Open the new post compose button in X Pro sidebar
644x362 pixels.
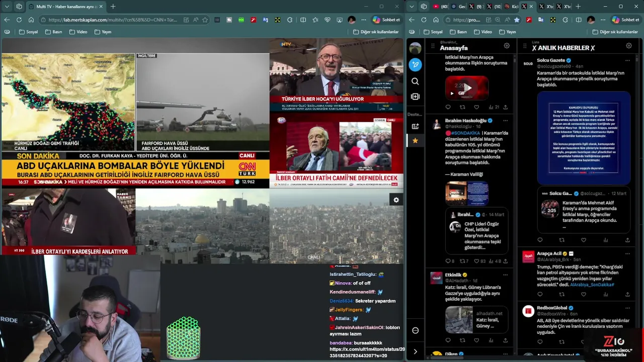pos(415,64)
